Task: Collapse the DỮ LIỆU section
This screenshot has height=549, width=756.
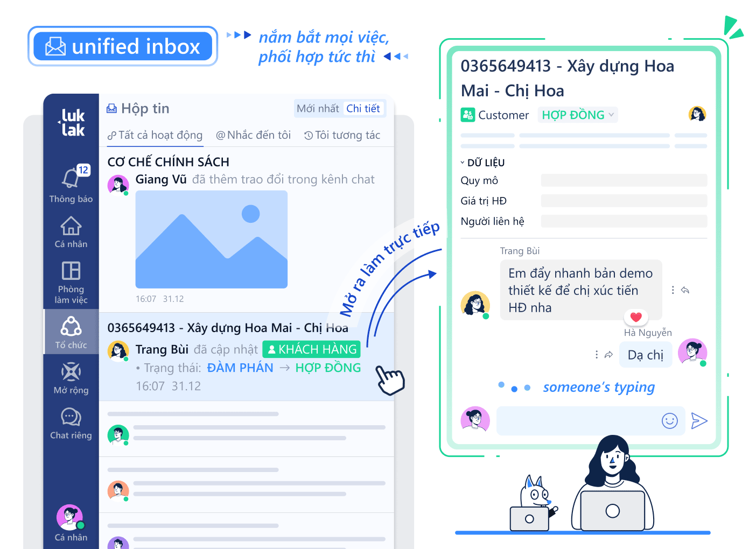Action: click(x=463, y=163)
